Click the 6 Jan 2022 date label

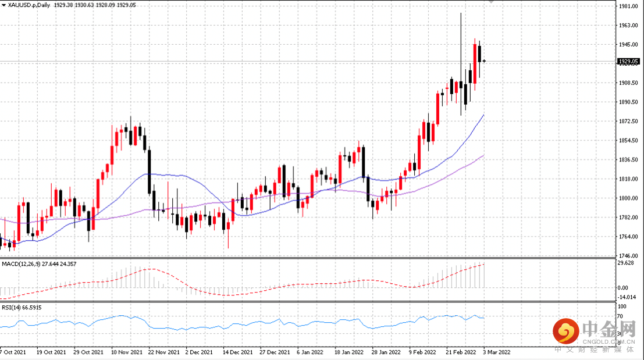[310, 352]
